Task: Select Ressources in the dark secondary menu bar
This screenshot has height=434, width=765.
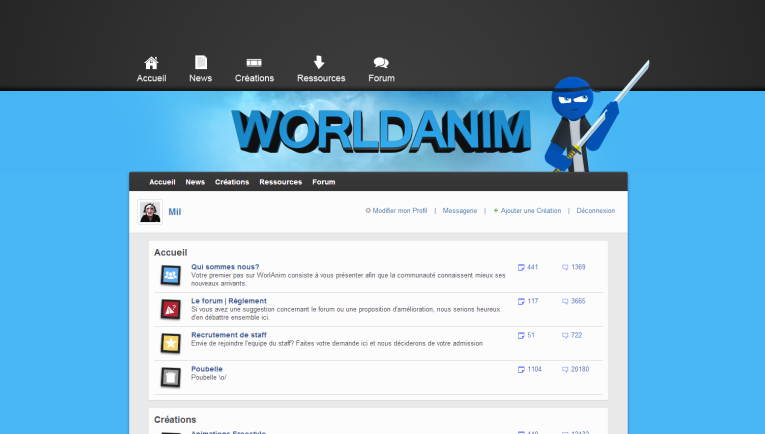Action: tap(281, 182)
